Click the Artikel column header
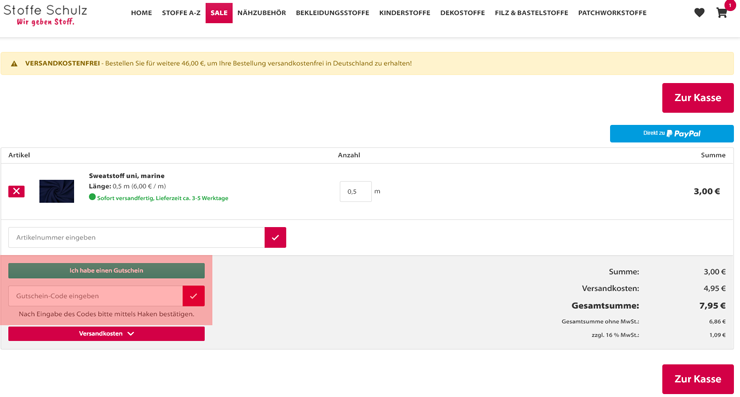 coord(19,155)
